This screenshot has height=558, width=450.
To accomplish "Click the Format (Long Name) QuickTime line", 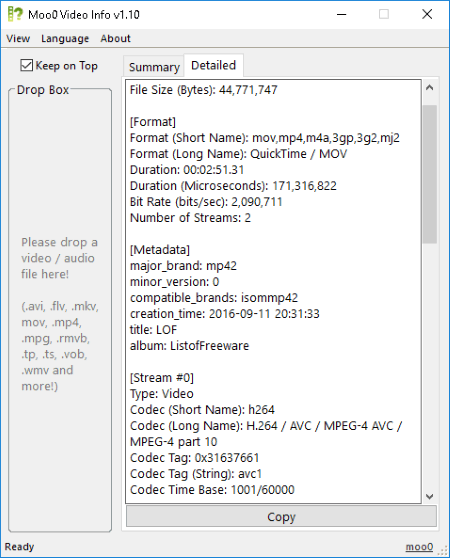I will tap(238, 154).
